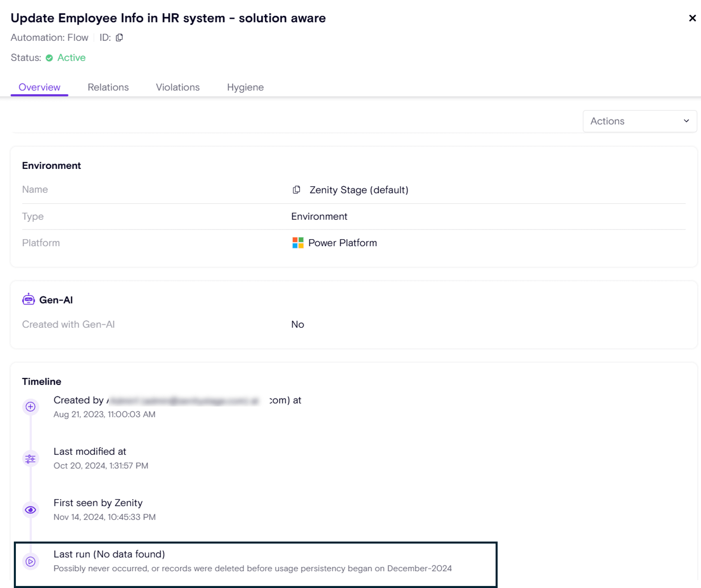Screen dimensions: 701x588
Task: Open the Relations tab
Action: point(108,87)
